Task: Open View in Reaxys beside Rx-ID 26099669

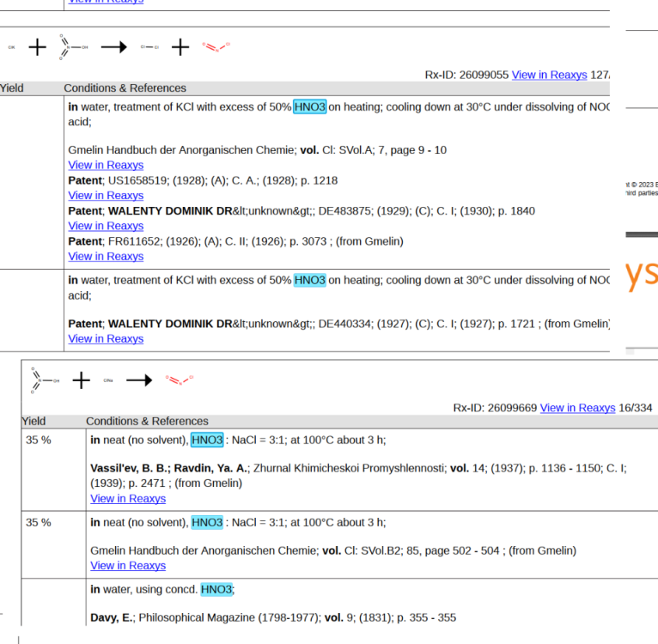Action: [x=577, y=408]
